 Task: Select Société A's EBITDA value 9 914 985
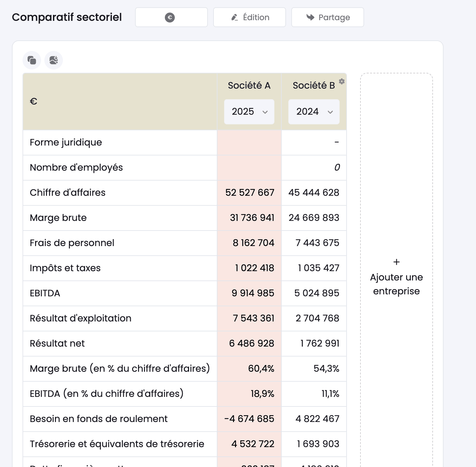point(253,293)
